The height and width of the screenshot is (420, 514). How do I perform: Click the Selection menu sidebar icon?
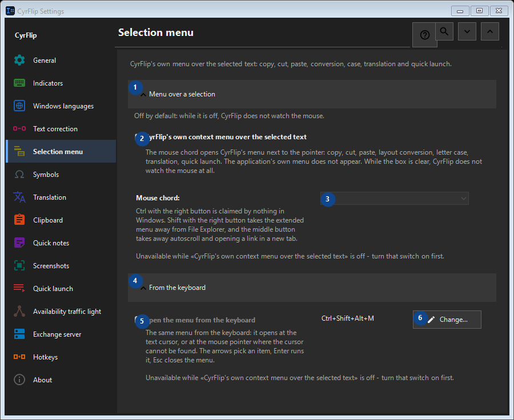pyautogui.click(x=19, y=151)
